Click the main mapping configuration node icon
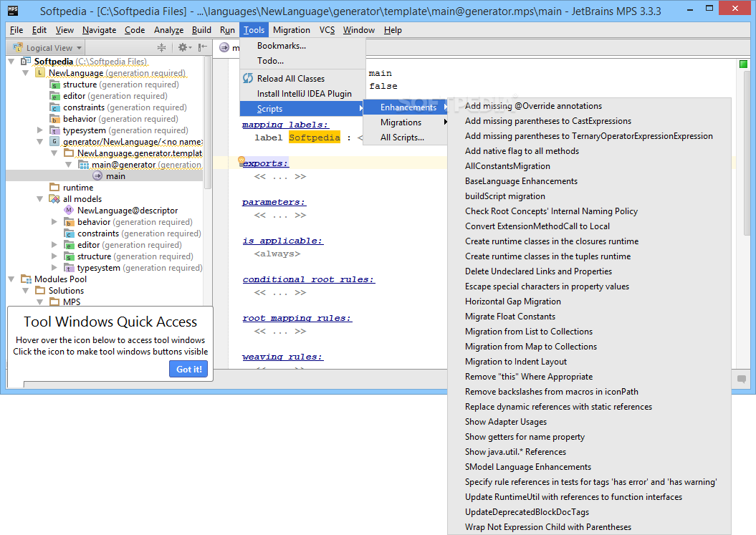The width and height of the screenshot is (756, 535). [97, 176]
